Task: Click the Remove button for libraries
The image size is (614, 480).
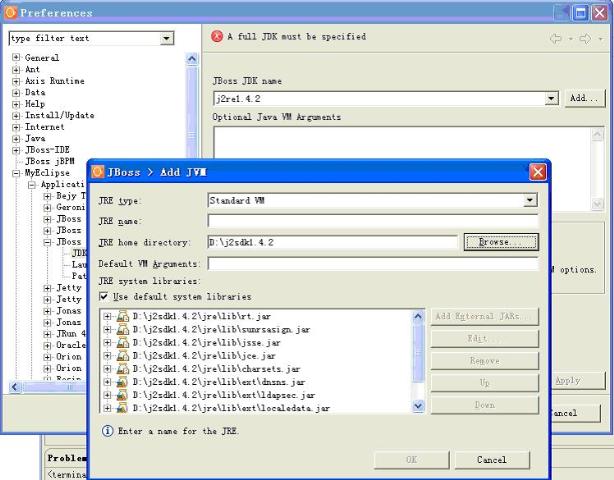Action: click(x=485, y=361)
